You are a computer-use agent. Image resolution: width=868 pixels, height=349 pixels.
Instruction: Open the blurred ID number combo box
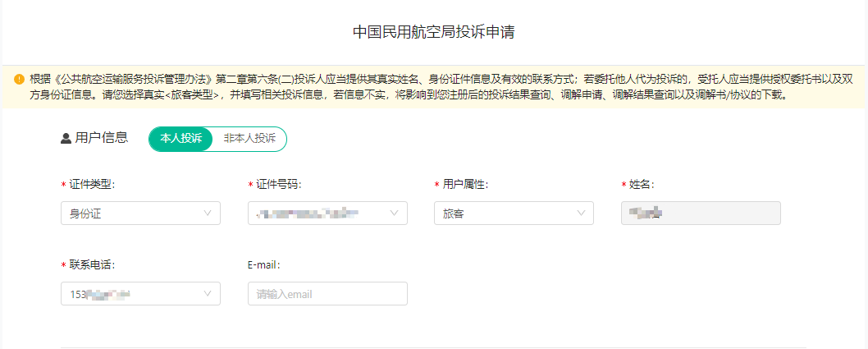point(320,214)
